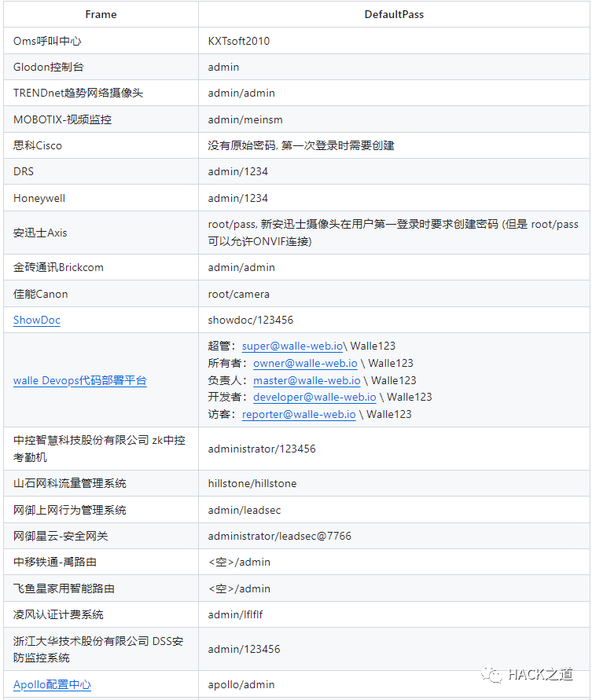This screenshot has height=700, width=592.
Task: Click the Oms呼叫中心 cell
Action: pyautogui.click(x=101, y=41)
